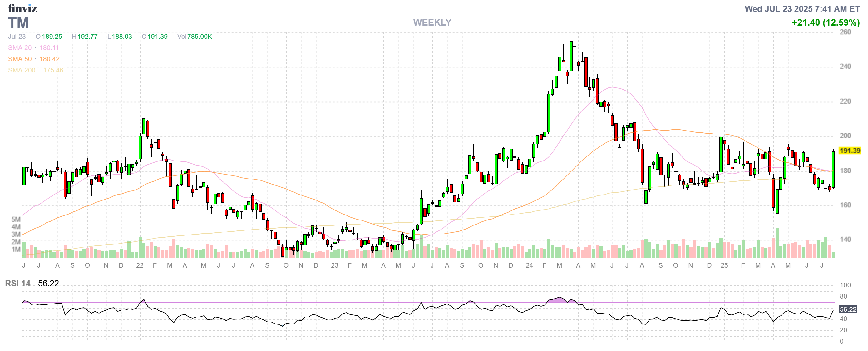This screenshot has width=868, height=351.
Task: Click the 22 year marker on time axis
Action: pos(140,265)
